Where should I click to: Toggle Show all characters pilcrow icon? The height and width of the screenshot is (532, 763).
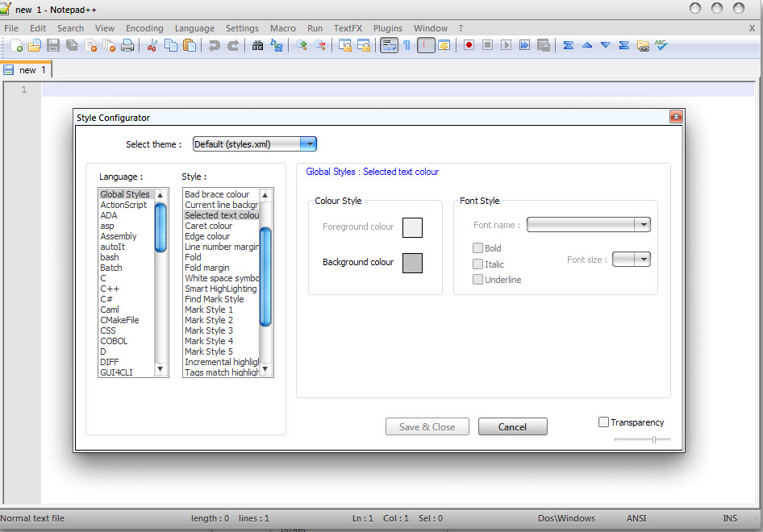407,46
